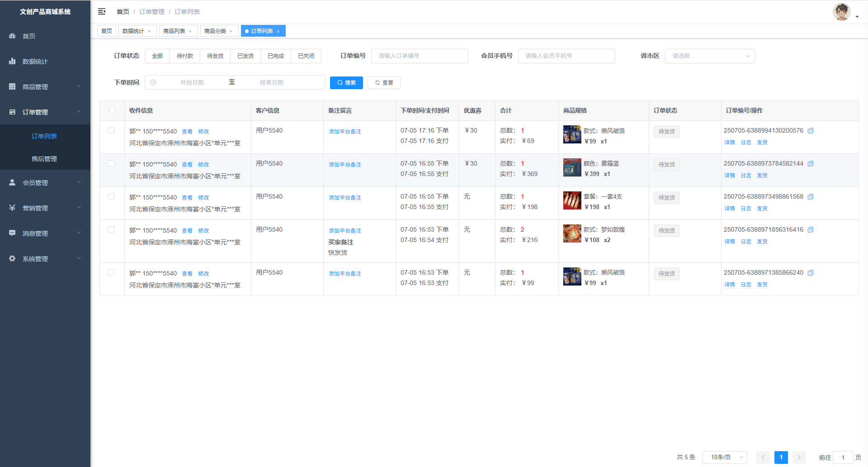The width and height of the screenshot is (868, 467).
Task: Check the first order row checkbox
Action: coord(111,130)
